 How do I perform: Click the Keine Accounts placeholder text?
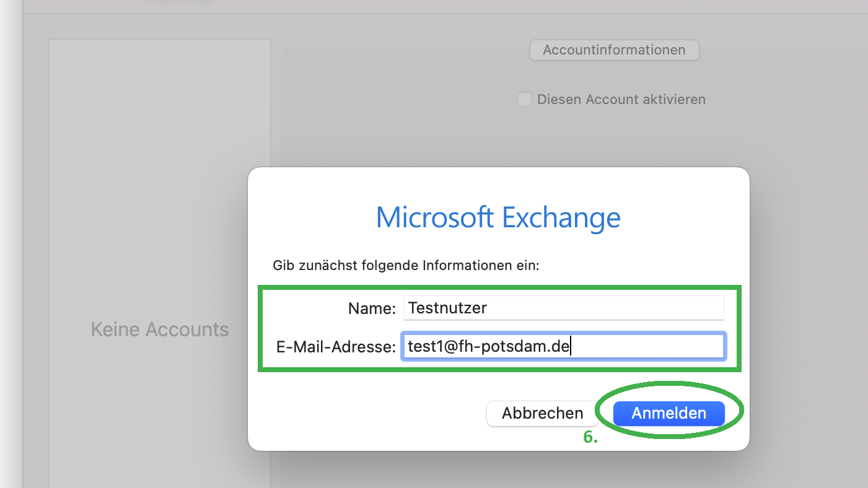160,329
